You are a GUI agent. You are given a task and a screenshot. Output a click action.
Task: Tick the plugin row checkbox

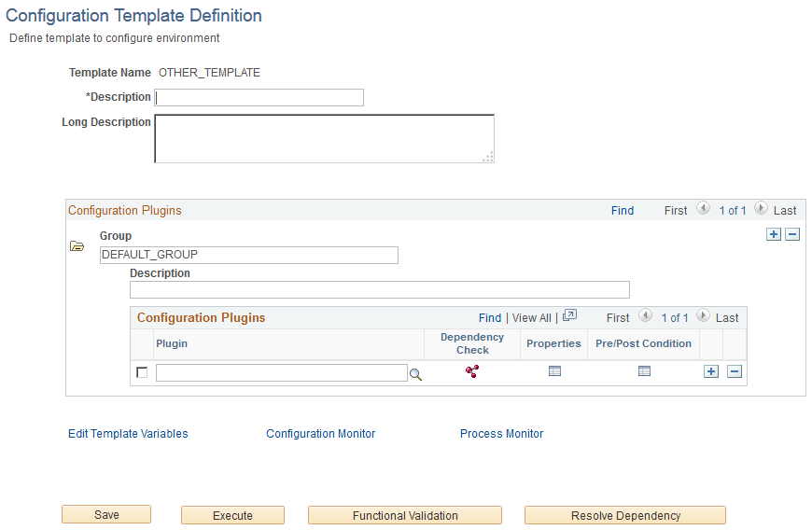point(142,372)
